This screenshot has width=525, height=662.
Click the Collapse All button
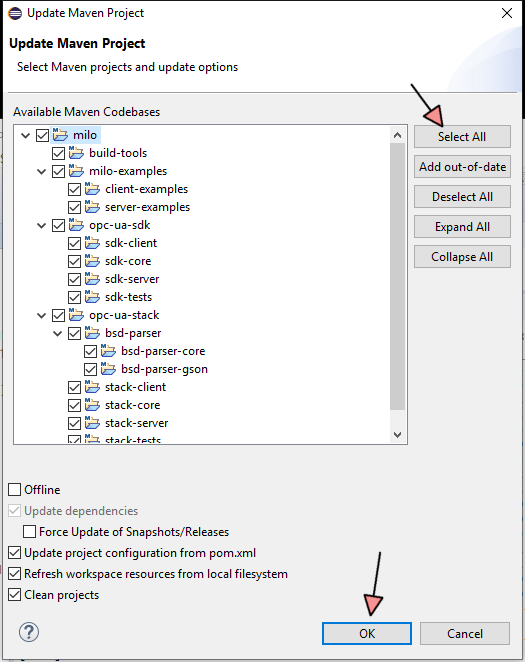[462, 257]
